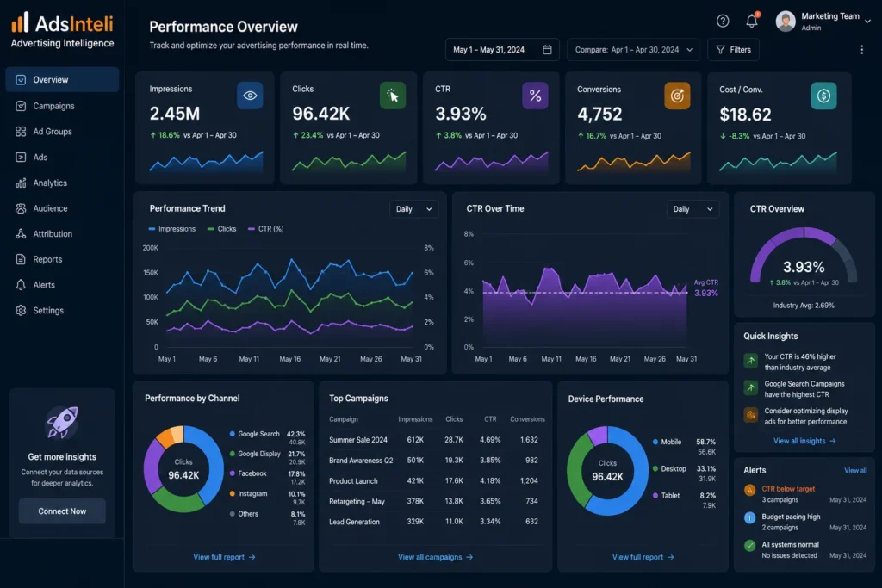Click the Cost per Conversion dollar icon
This screenshot has height=588, width=882.
[x=823, y=96]
